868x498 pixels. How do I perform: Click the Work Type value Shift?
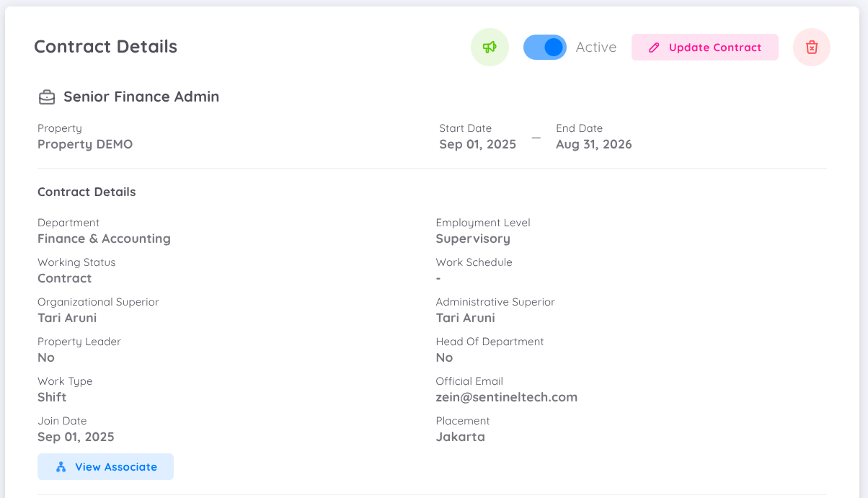51,396
